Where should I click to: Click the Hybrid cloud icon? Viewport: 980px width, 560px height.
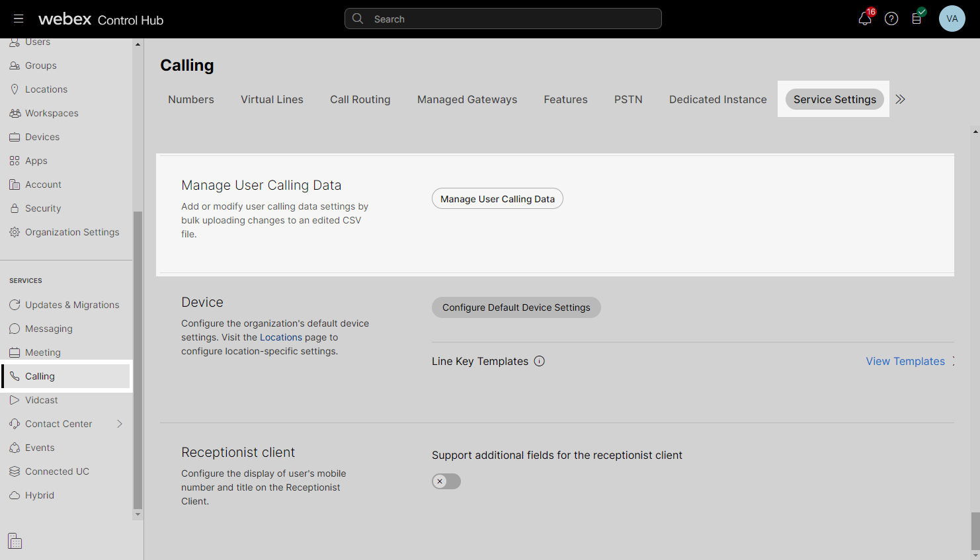coord(15,495)
